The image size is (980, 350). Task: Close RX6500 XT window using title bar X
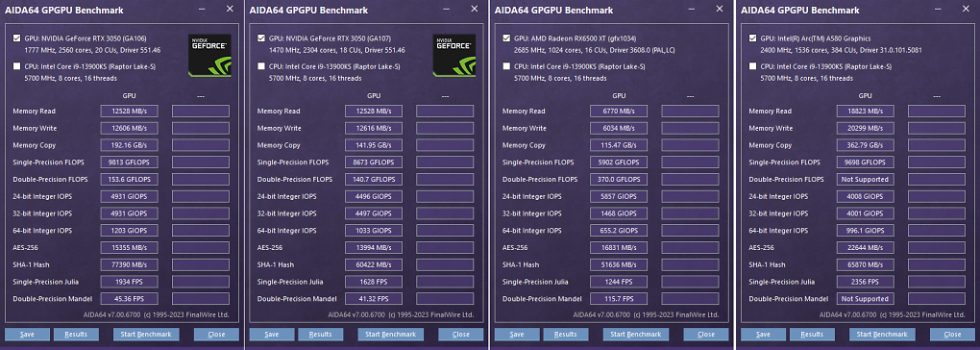click(720, 10)
